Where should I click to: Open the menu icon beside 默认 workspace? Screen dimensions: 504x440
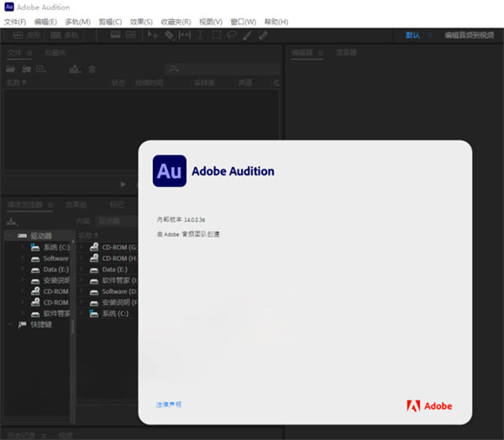tap(430, 35)
